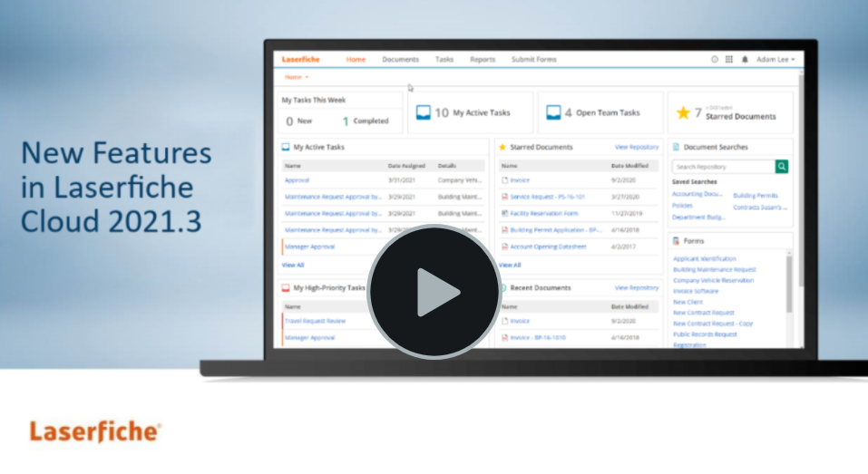Screen dimensions: 868x474
Task: Open Building Permit Application document
Action: pos(556,230)
